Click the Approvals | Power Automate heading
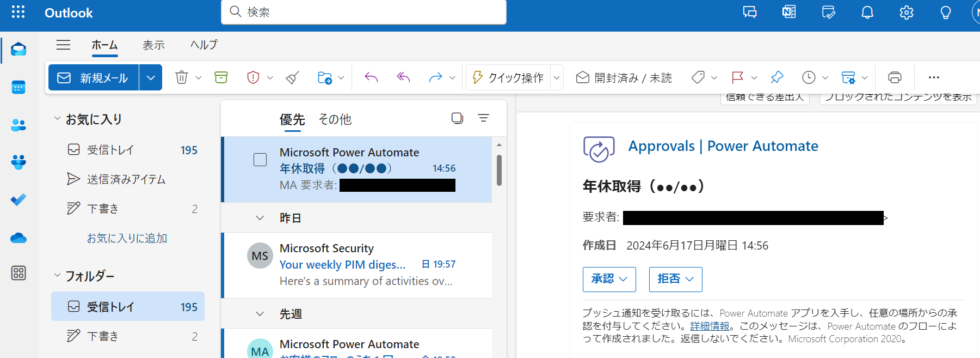Viewport: 980px width, 358px height. pos(723,146)
